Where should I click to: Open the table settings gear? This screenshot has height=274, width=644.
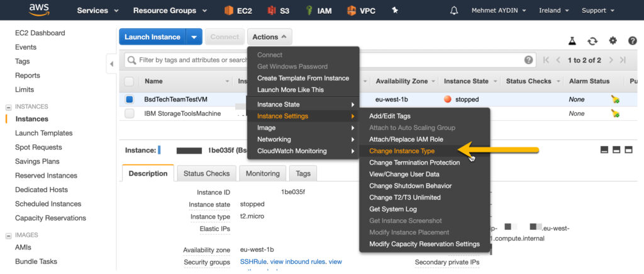coord(613,40)
